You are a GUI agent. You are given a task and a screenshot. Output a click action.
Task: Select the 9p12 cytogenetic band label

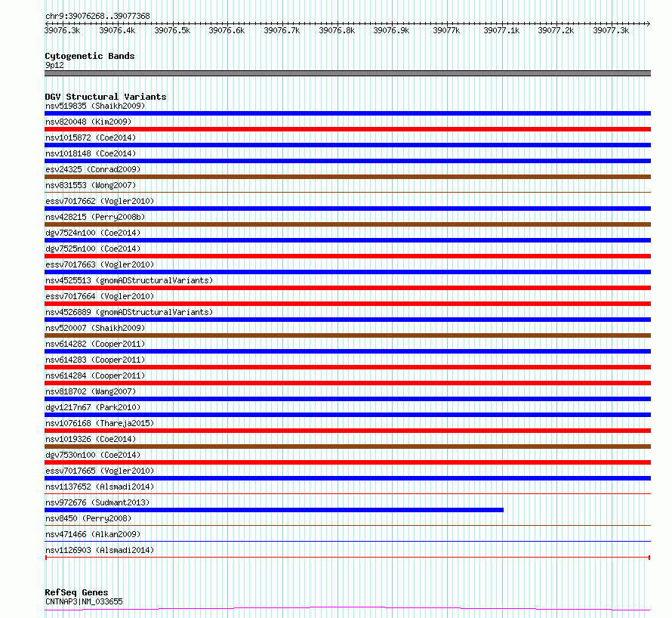(54, 65)
